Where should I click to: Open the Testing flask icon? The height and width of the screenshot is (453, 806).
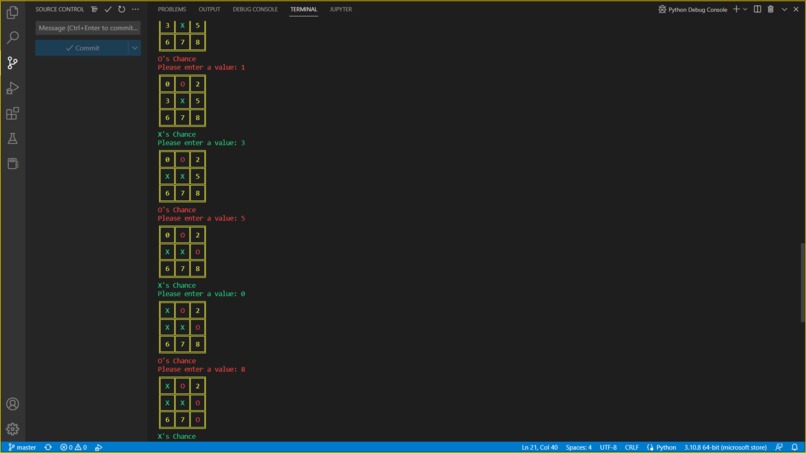pyautogui.click(x=12, y=138)
